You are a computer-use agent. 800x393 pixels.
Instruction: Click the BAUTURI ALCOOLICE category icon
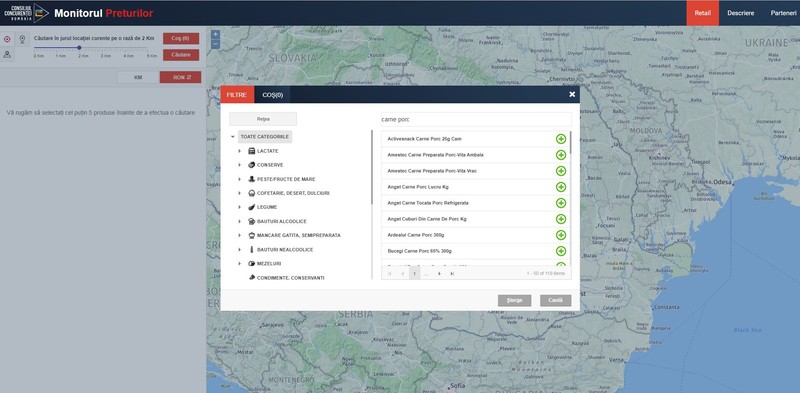point(251,222)
